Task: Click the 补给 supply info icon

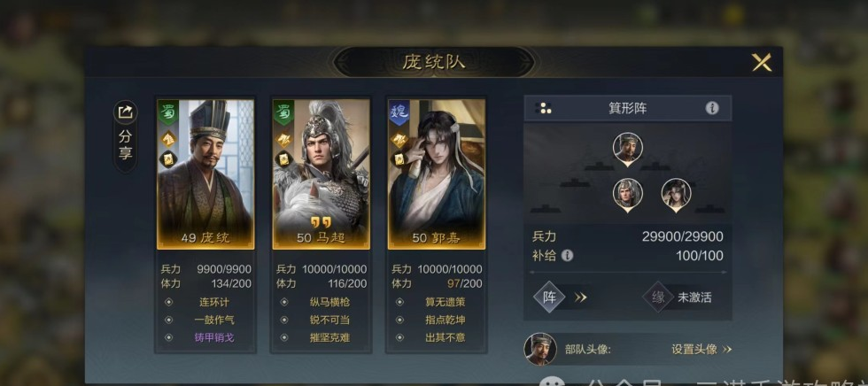Action: click(x=567, y=256)
